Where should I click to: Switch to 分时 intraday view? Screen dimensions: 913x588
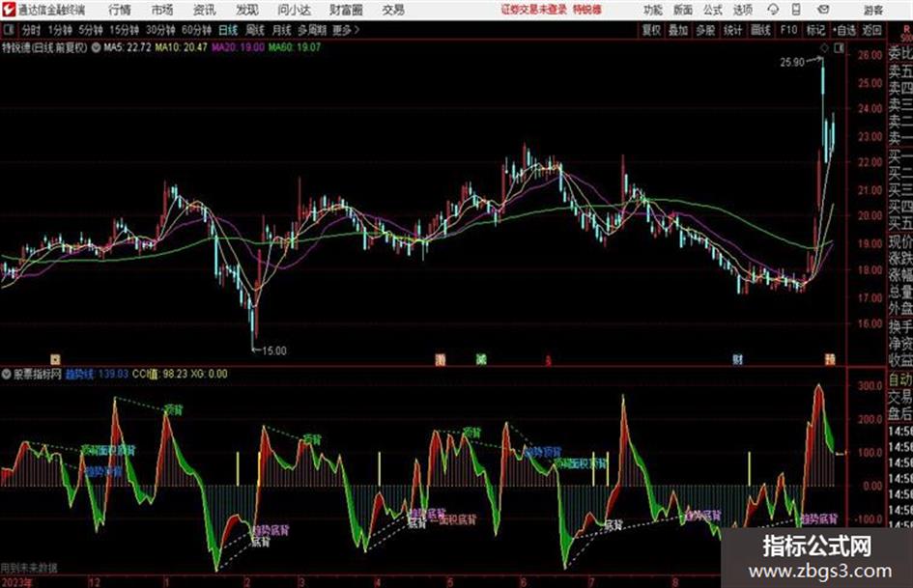click(32, 30)
